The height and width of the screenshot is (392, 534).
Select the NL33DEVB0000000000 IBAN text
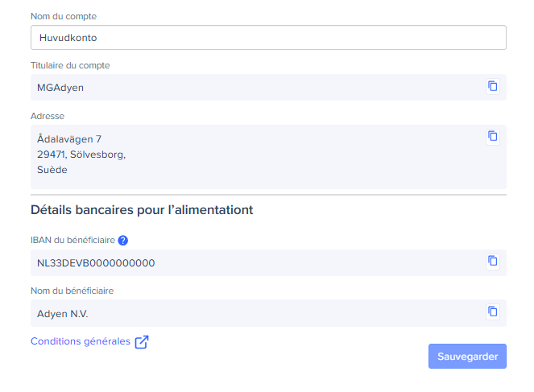click(x=96, y=263)
